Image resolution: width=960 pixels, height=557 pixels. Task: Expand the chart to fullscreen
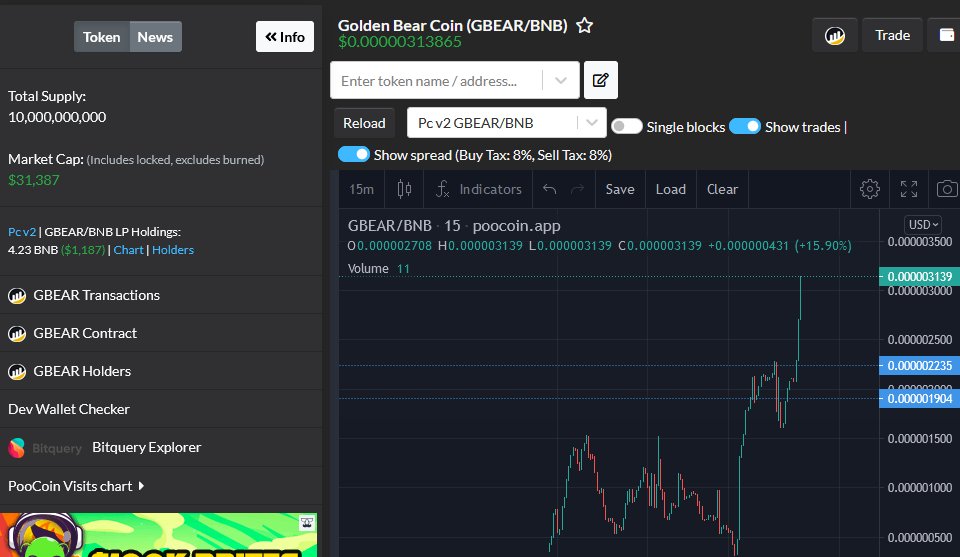point(909,189)
